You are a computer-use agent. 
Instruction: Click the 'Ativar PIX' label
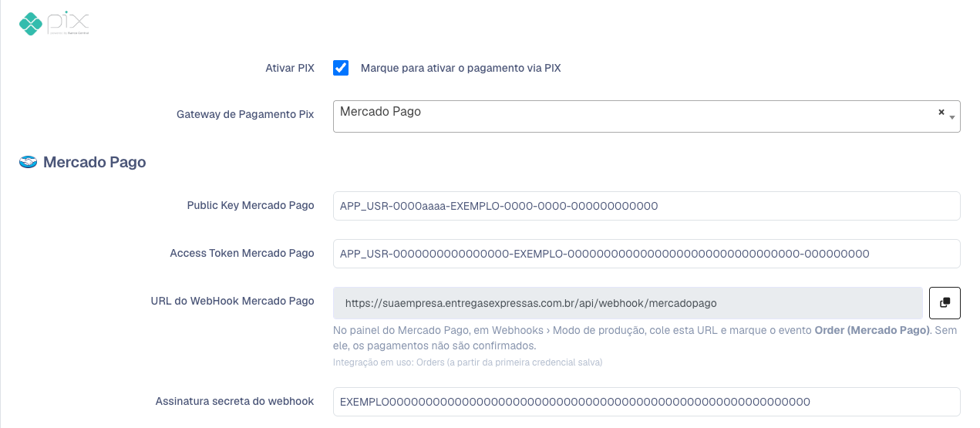[x=289, y=68]
